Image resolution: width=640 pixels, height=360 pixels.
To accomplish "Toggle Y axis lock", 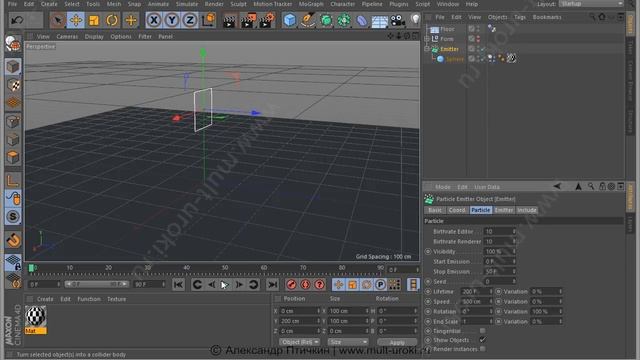I will pos(171,20).
